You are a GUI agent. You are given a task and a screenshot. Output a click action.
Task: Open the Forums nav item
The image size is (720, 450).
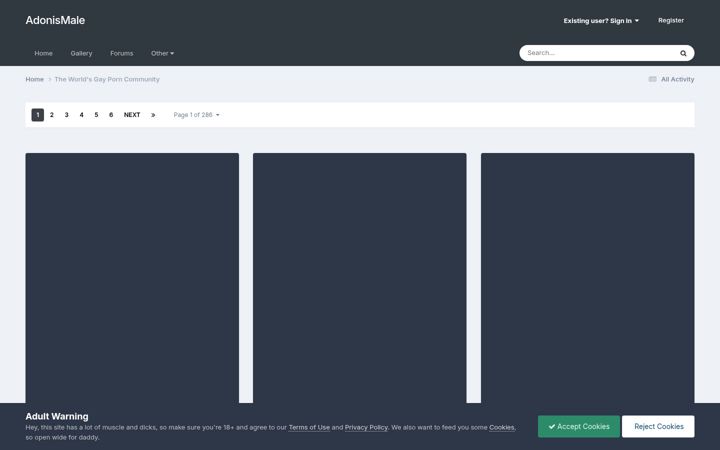[122, 53]
